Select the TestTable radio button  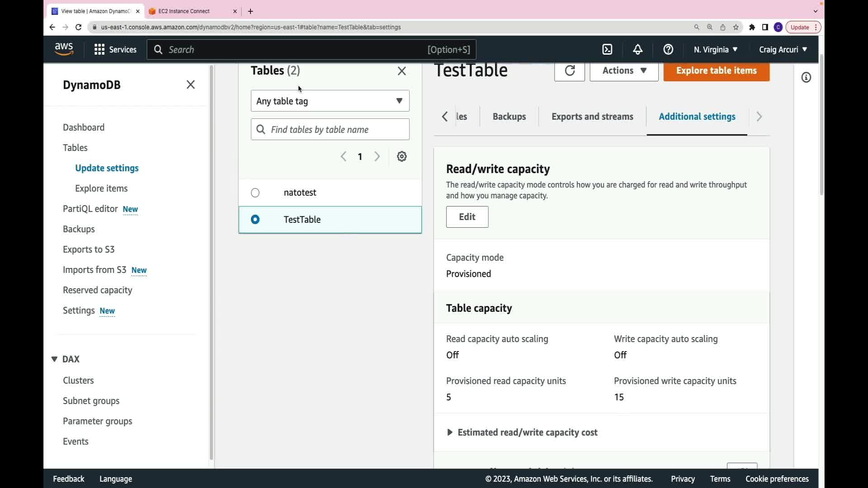(255, 220)
